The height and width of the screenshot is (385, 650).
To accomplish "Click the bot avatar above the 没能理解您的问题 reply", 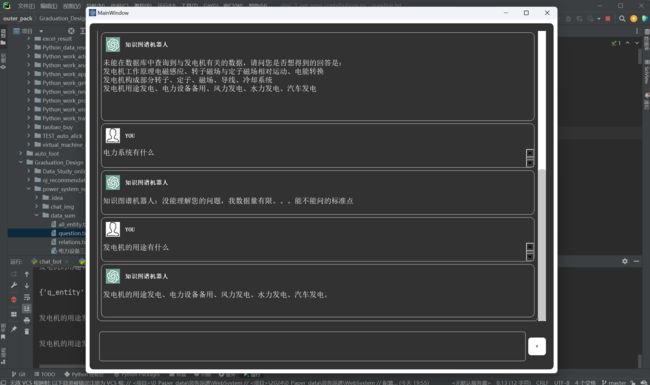I will (x=113, y=182).
